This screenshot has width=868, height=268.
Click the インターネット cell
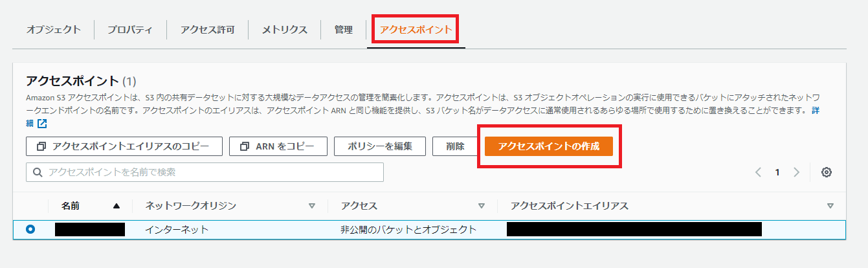coord(177,229)
